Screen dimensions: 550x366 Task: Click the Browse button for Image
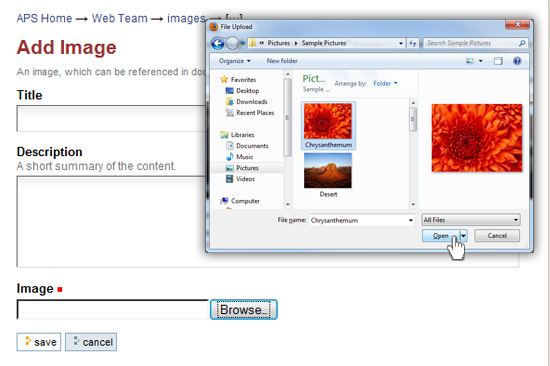(244, 310)
